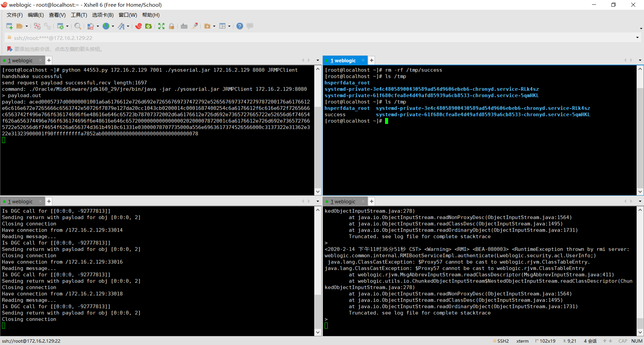
Task: Open the 窗口(W) menu
Action: point(128,15)
